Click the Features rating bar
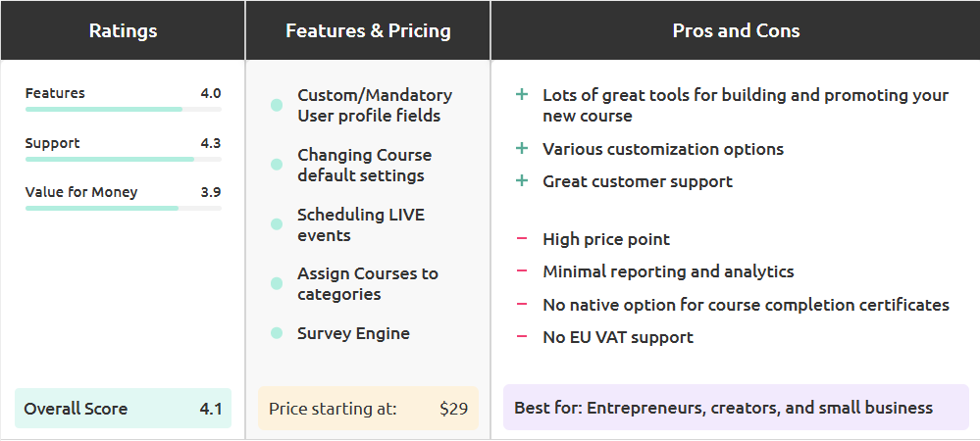Screen dimensions: 980x441 123,109
